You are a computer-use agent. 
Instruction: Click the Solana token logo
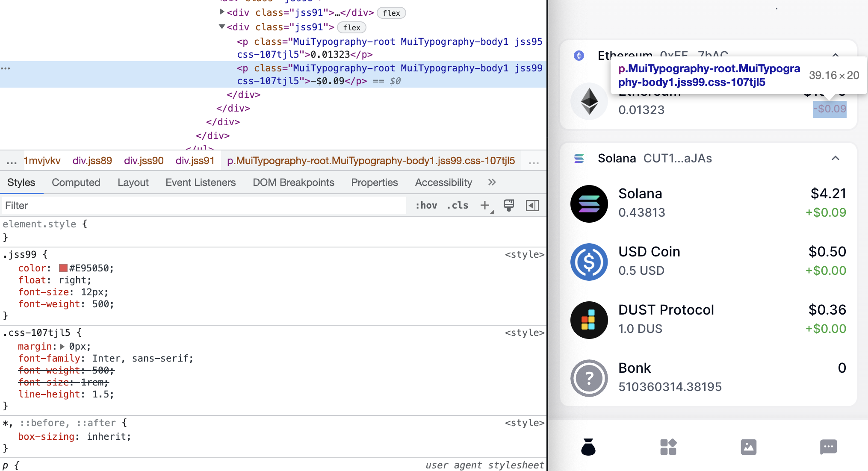[589, 204]
